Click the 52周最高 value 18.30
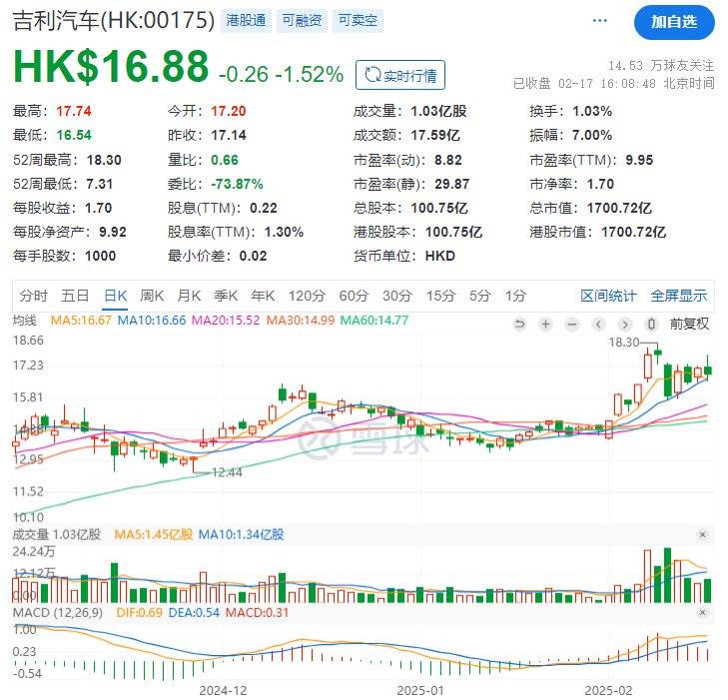 pos(105,161)
